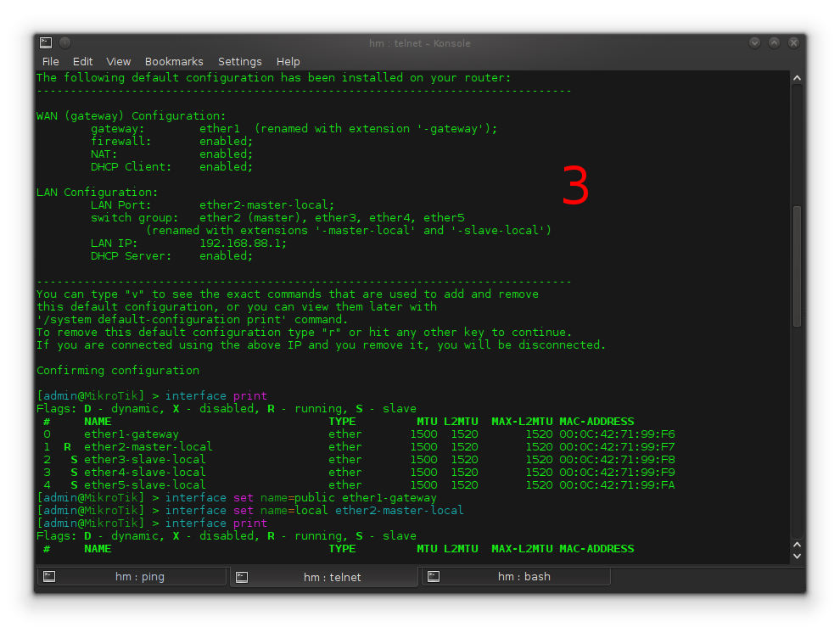This screenshot has width=840, height=627.
Task: Click the terminal icon on the telnet tab
Action: [241, 576]
